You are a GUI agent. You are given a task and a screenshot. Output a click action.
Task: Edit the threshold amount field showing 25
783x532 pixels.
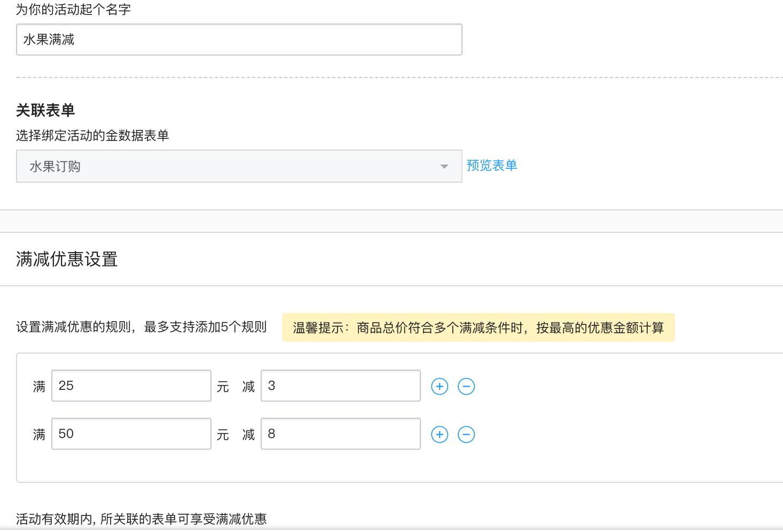pyautogui.click(x=131, y=386)
